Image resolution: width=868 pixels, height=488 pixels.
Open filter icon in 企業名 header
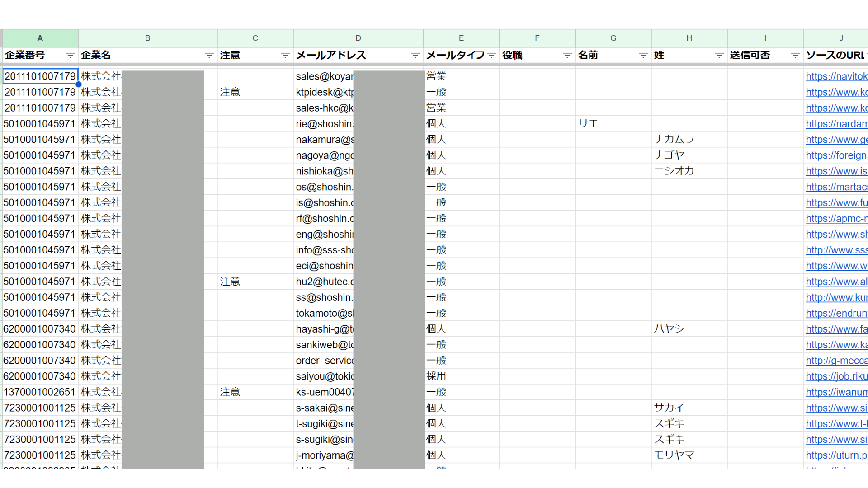pyautogui.click(x=209, y=56)
